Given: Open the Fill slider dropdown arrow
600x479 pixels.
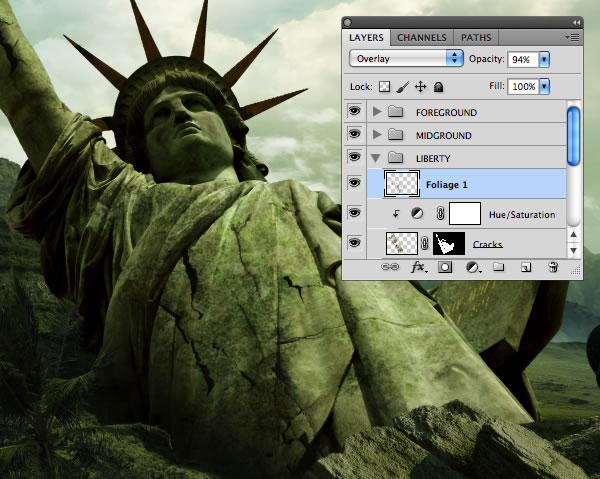Looking at the screenshot, I should 544,86.
